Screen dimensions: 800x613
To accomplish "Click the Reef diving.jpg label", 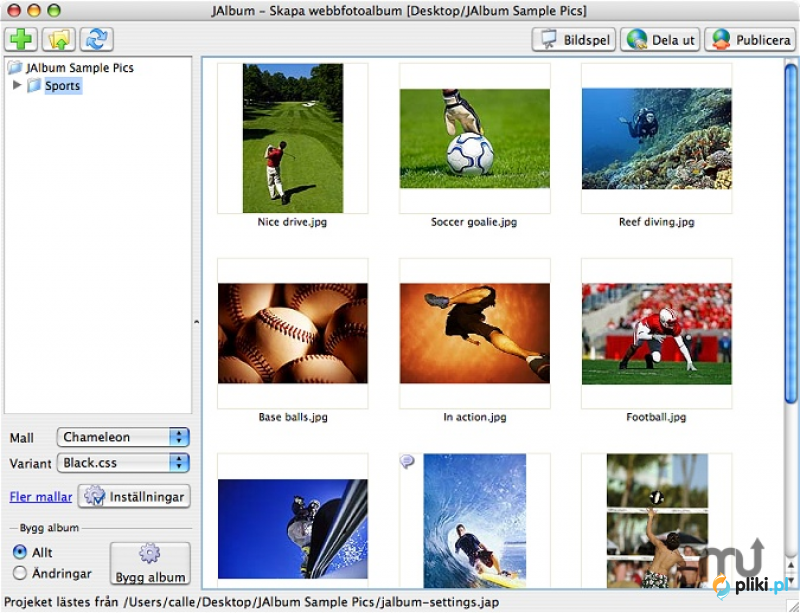I will [x=657, y=222].
